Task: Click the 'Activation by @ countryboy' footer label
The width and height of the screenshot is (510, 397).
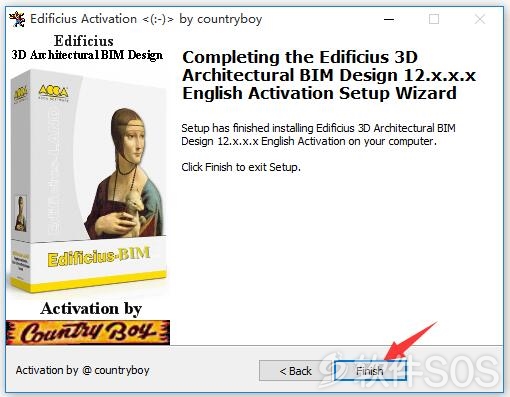Action: click(82, 370)
